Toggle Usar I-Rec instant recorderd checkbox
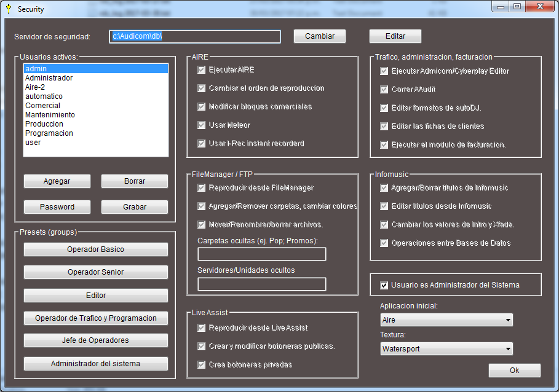This screenshot has height=392, width=559. click(202, 144)
